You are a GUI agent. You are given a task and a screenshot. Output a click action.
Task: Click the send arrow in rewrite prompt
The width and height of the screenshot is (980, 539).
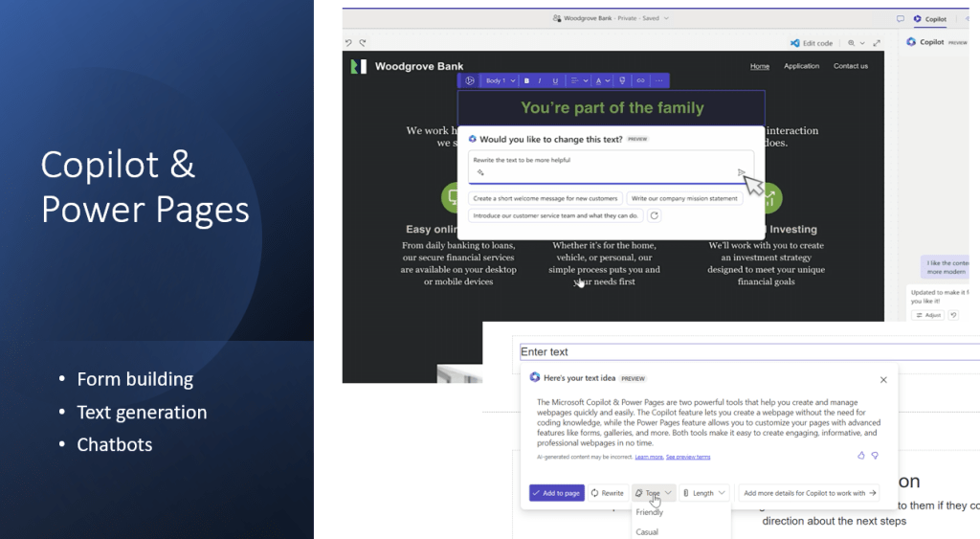[741, 172]
